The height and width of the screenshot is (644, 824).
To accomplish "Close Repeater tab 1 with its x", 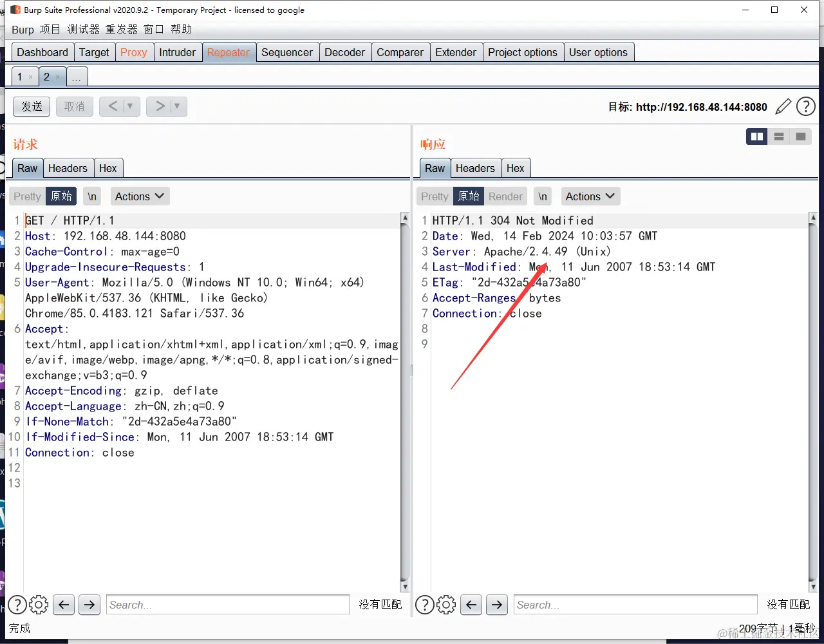I will (30, 77).
